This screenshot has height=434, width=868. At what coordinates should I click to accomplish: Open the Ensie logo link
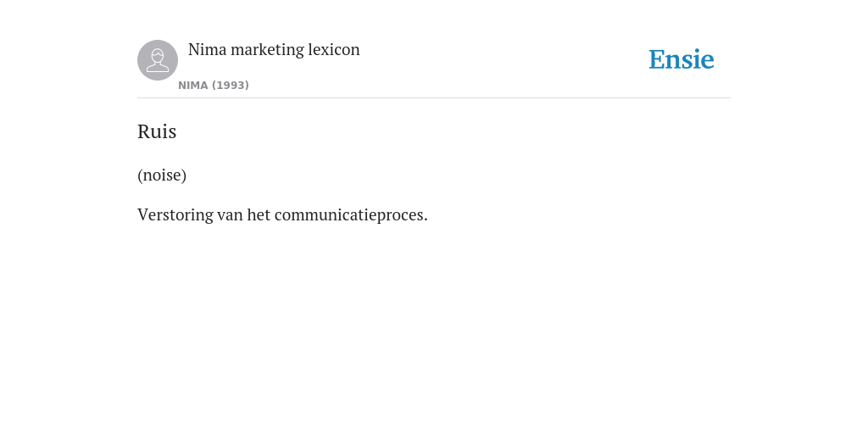[682, 60]
